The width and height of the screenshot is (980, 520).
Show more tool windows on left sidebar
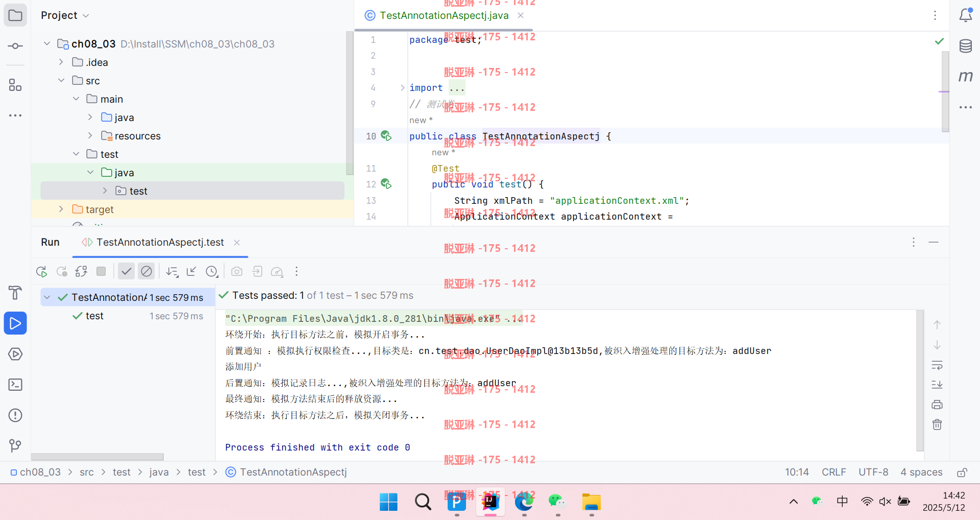pos(15,115)
